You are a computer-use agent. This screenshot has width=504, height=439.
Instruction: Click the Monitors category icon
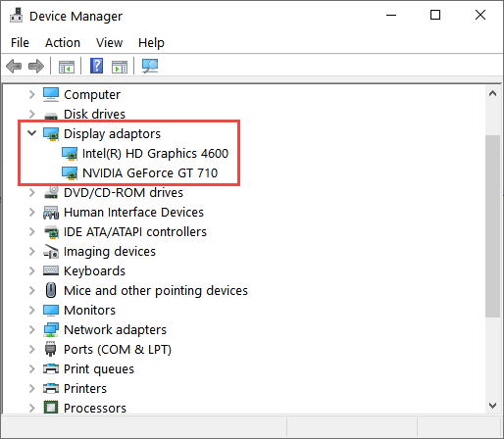pyautogui.click(x=51, y=311)
